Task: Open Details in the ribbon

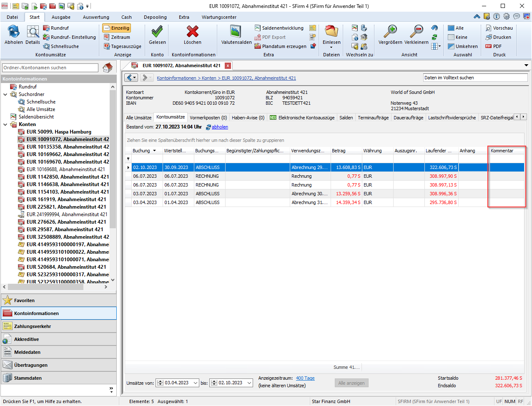Action: 33,32
